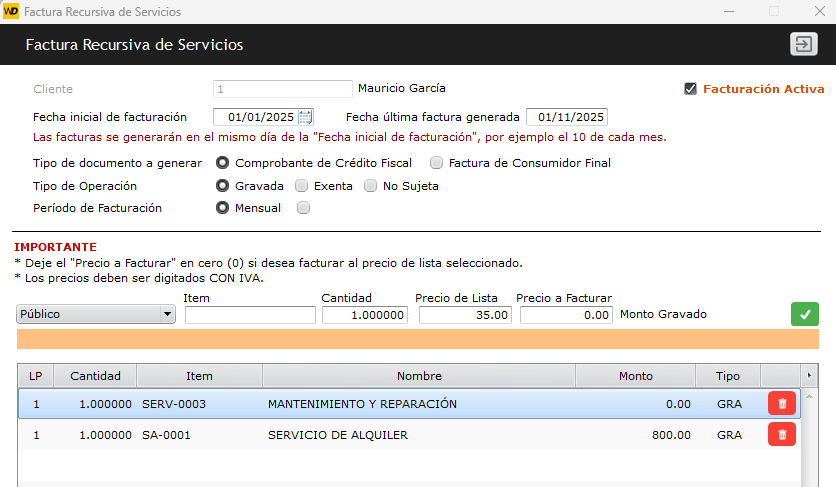Click the empty Item input field

pos(250,315)
